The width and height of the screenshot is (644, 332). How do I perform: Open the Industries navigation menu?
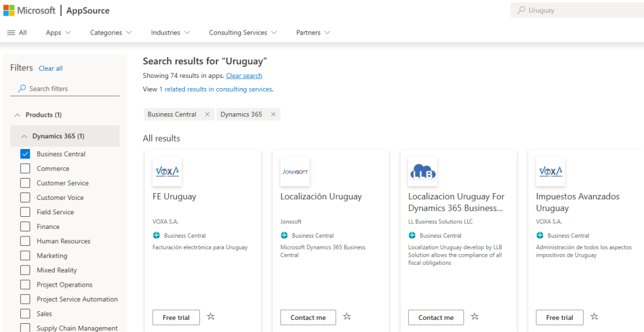coord(170,33)
